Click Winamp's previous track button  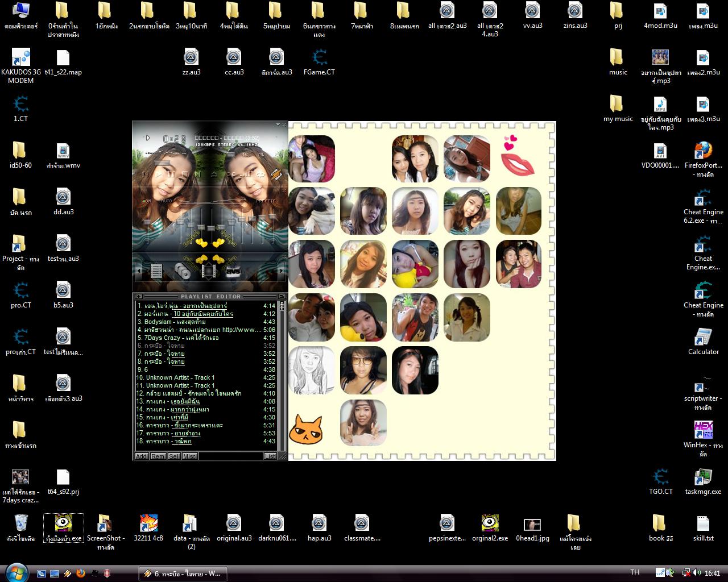(146, 174)
